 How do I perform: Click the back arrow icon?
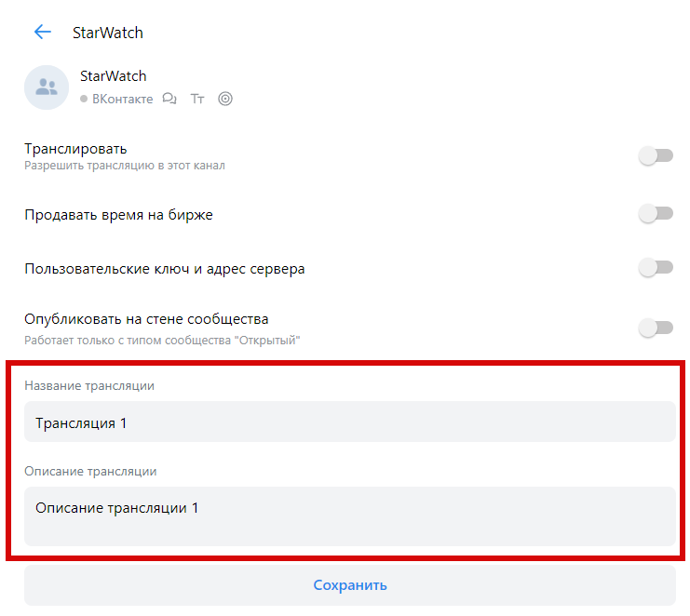(42, 33)
